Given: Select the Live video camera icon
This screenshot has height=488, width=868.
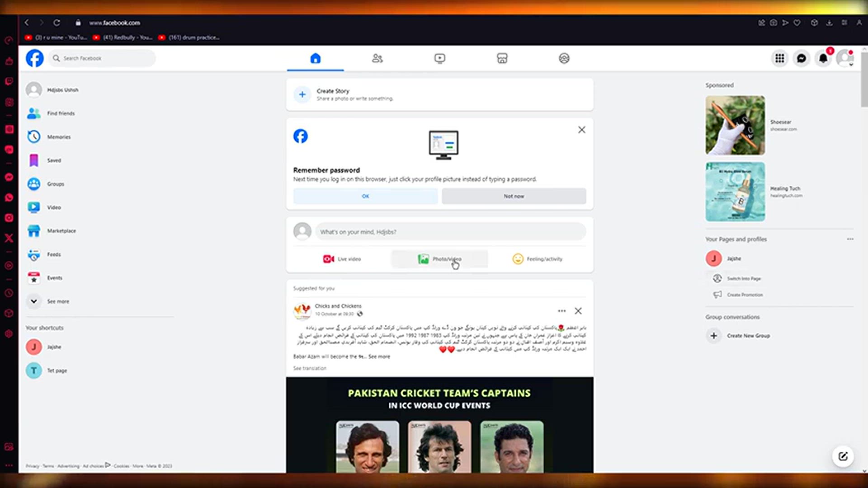Looking at the screenshot, I should tap(329, 258).
